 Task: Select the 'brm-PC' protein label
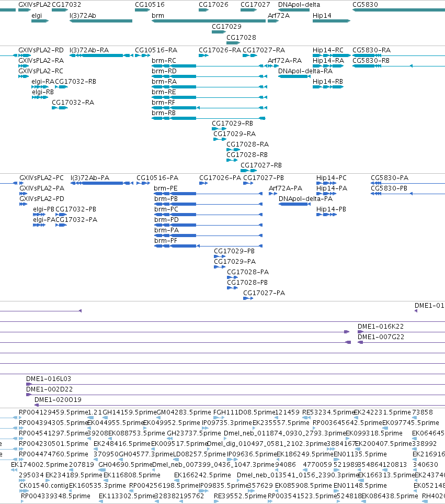click(x=166, y=209)
